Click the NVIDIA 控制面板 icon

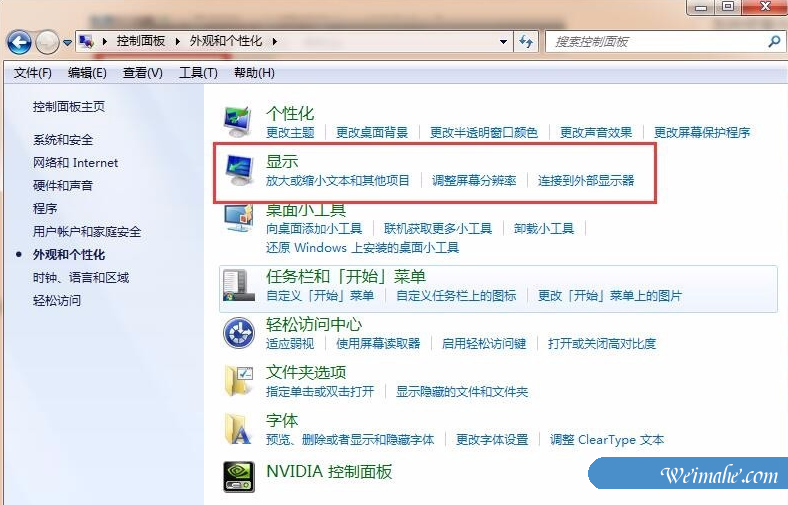click(x=239, y=477)
